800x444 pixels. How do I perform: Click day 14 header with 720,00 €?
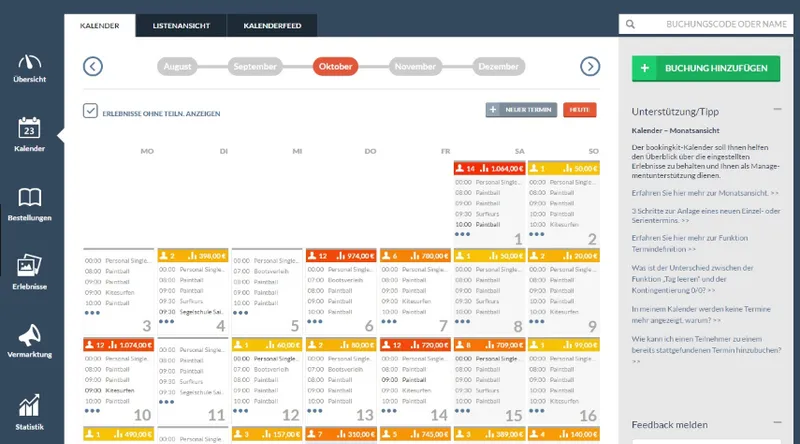(x=415, y=344)
